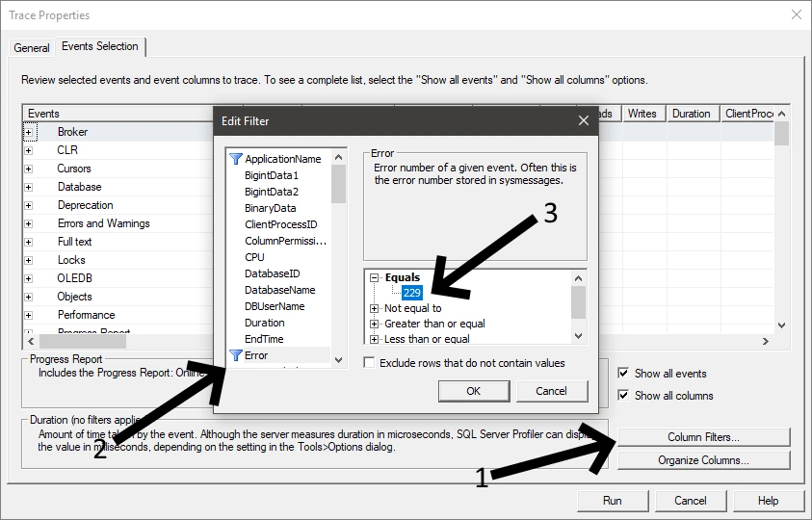This screenshot has height=520, width=812.
Task: Expand the Broker event category
Action: [29, 132]
